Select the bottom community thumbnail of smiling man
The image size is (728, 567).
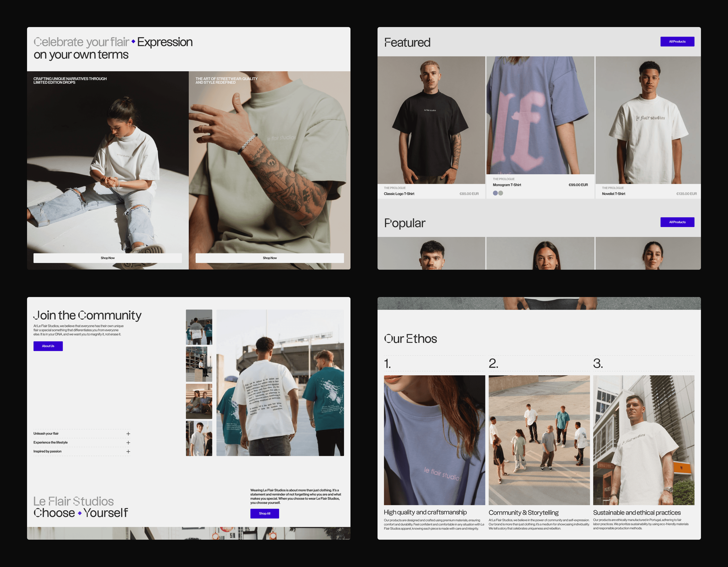(x=199, y=438)
